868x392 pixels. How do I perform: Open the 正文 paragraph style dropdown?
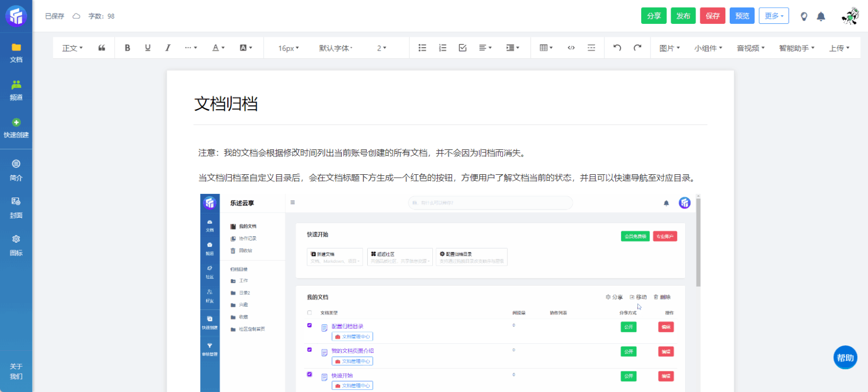tap(72, 48)
